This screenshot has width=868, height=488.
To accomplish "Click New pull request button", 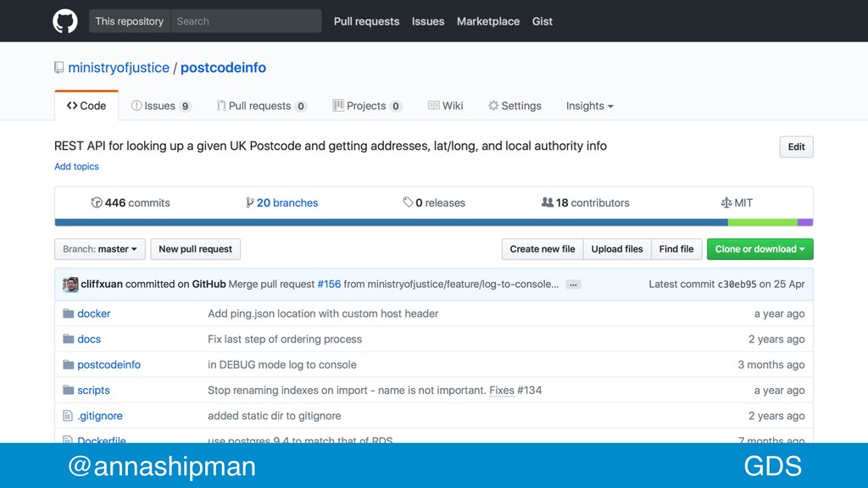I will (x=196, y=249).
